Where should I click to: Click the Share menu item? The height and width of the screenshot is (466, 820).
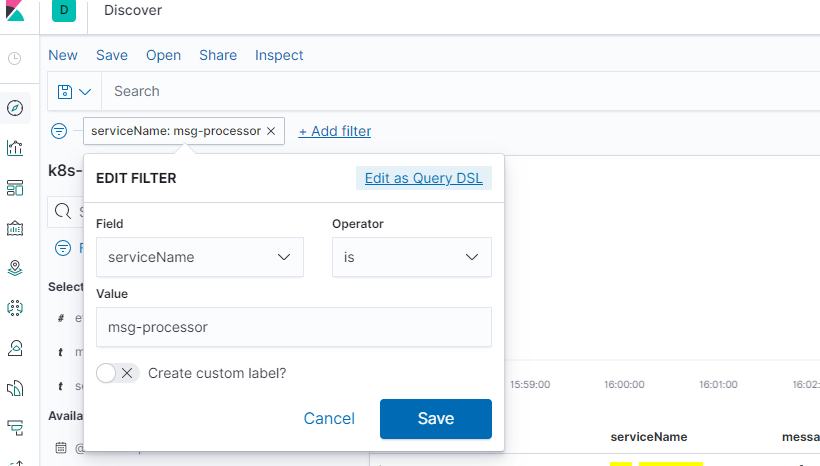pyautogui.click(x=218, y=55)
